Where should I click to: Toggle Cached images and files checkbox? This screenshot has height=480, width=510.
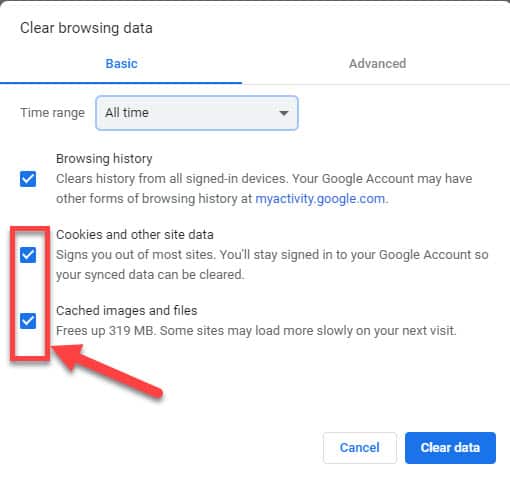pos(28,321)
